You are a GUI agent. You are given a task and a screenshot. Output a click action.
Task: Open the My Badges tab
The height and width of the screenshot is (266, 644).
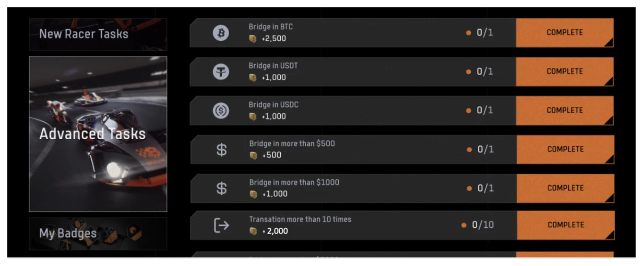[98, 233]
